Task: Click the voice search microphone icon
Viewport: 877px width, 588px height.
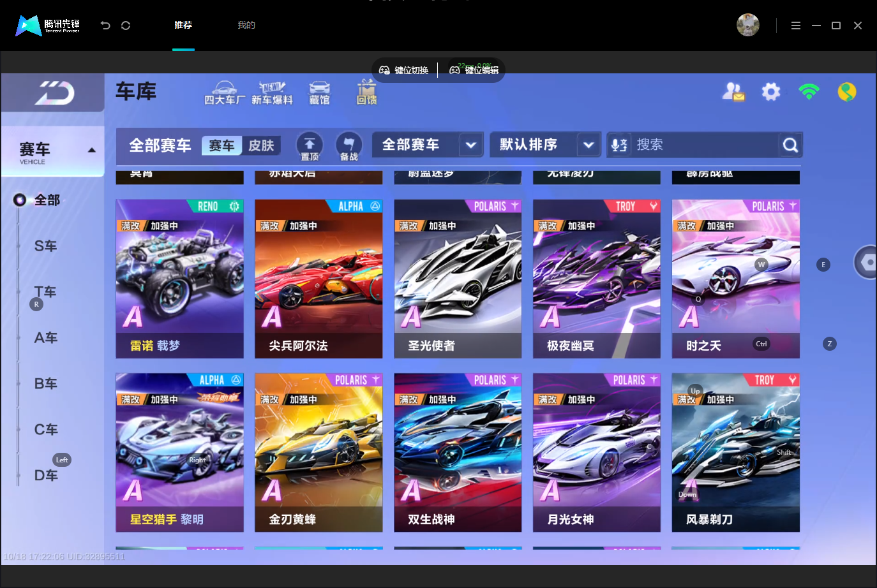Action: pyautogui.click(x=618, y=145)
